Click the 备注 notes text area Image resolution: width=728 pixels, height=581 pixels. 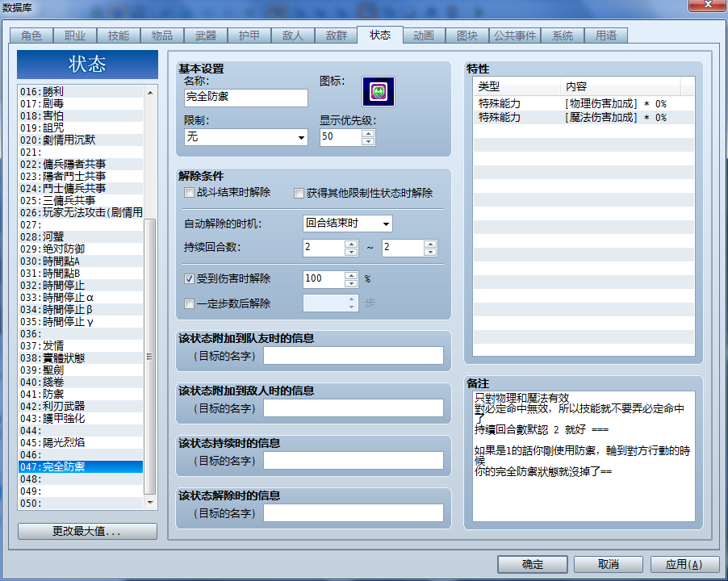tap(584, 456)
